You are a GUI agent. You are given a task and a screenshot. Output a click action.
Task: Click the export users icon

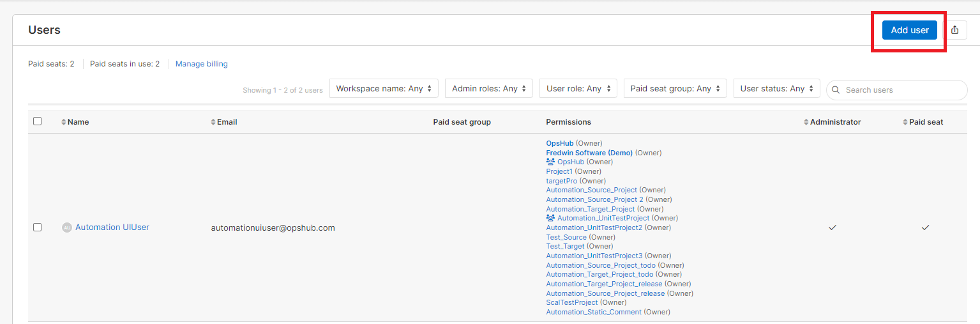tap(955, 30)
